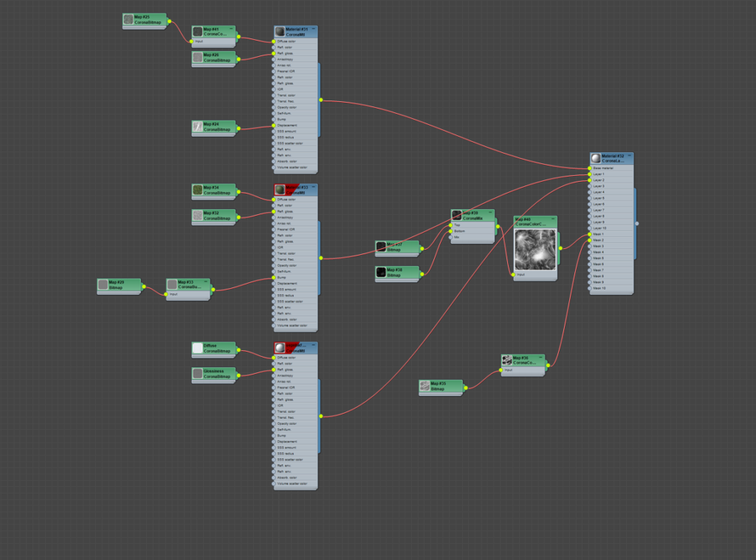Viewport: 756px width, 560px height.
Task: Select the Diffuse color input socket on Material #31
Action: tap(273, 41)
